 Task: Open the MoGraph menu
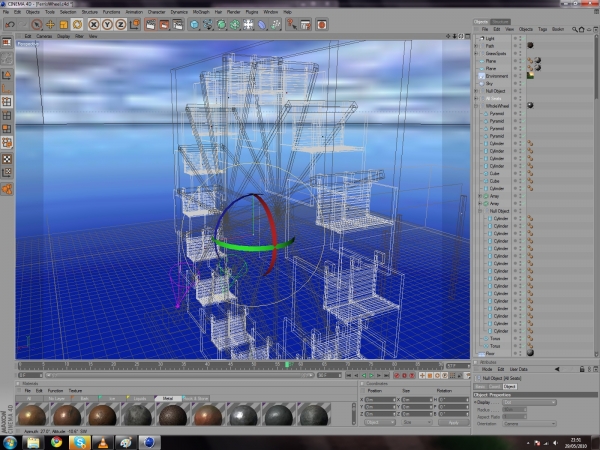201,12
